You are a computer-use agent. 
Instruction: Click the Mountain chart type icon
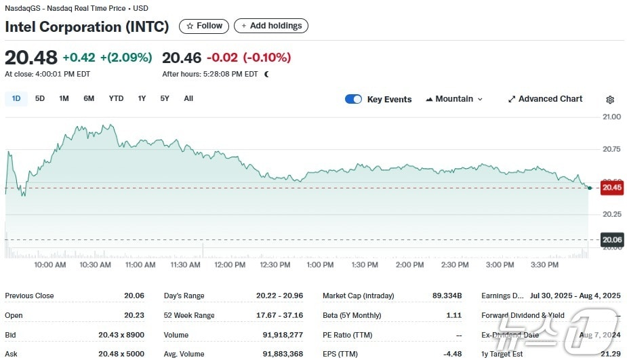tap(429, 99)
